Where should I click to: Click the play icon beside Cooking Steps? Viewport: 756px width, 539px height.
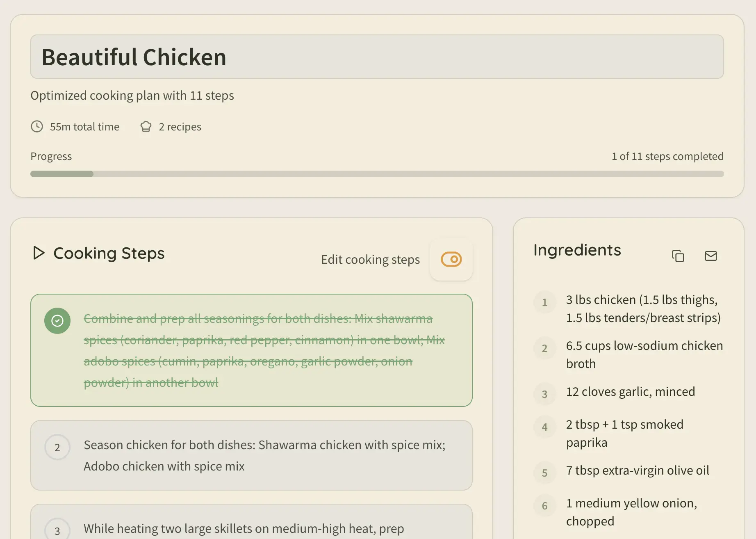(x=39, y=253)
